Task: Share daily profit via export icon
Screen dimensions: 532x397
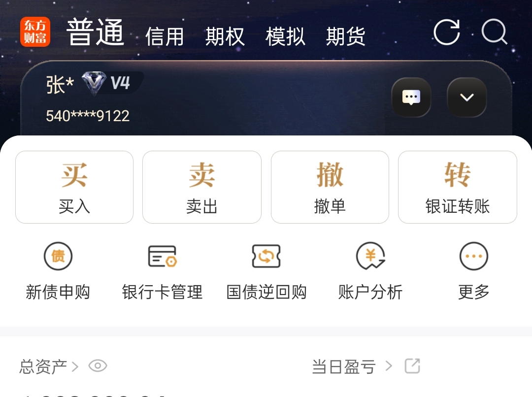Action: 413,366
